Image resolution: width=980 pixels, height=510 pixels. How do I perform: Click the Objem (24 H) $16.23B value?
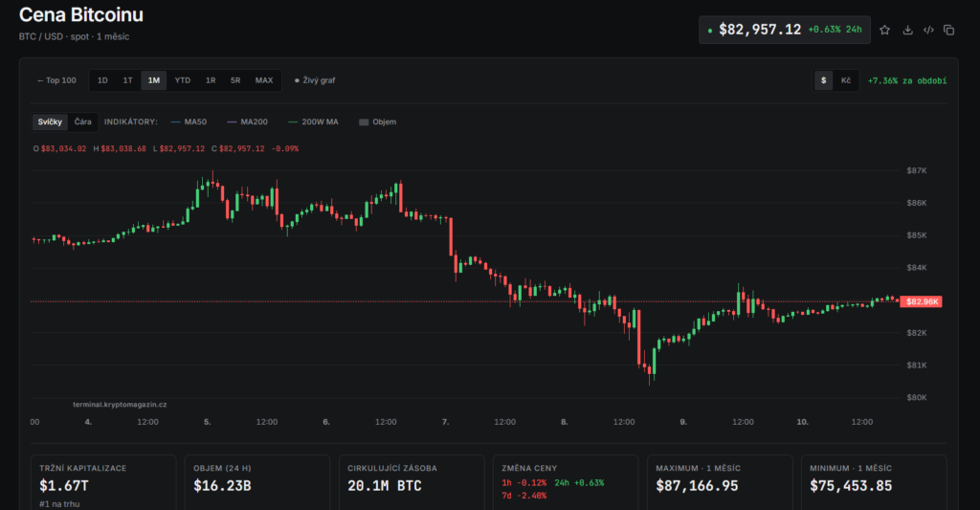[x=222, y=486]
